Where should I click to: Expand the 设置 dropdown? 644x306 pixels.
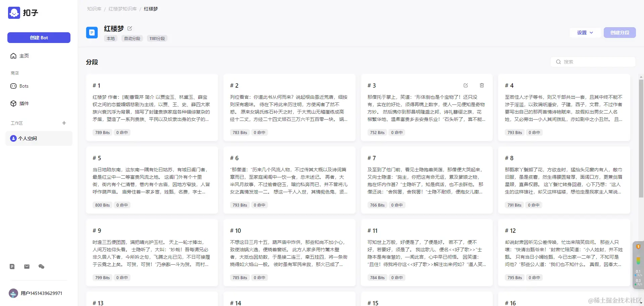pos(585,33)
